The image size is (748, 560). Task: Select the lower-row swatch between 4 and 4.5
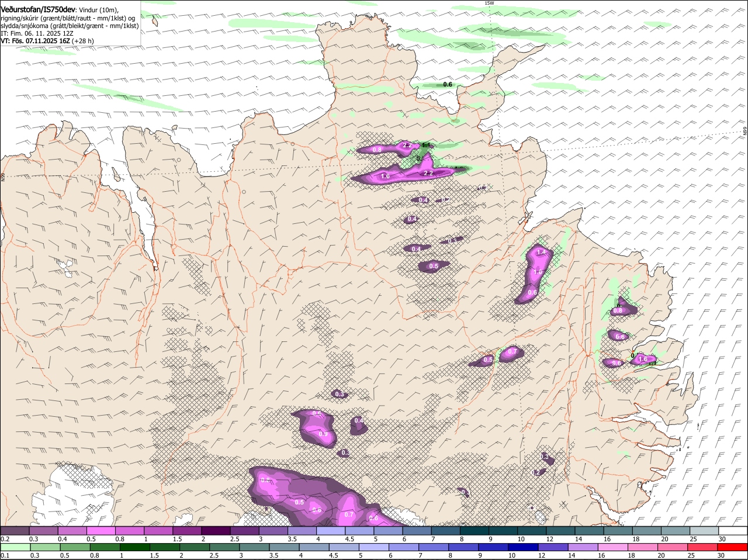pos(315,547)
